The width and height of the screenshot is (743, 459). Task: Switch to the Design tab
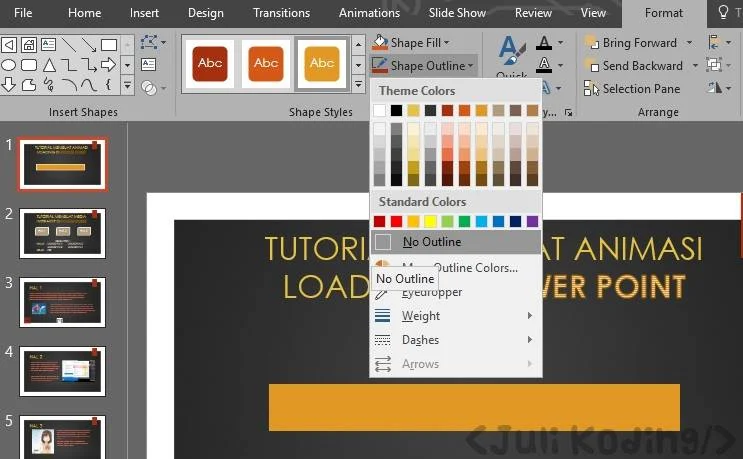(205, 13)
